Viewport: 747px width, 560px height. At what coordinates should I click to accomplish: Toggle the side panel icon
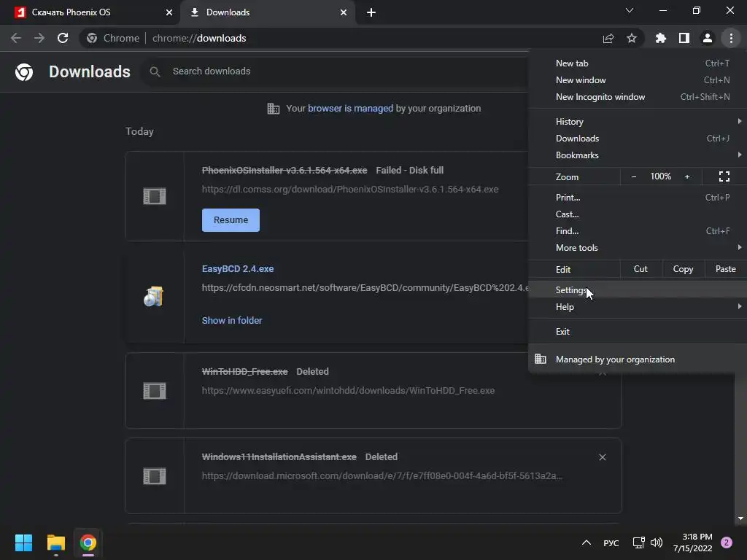pyautogui.click(x=684, y=38)
